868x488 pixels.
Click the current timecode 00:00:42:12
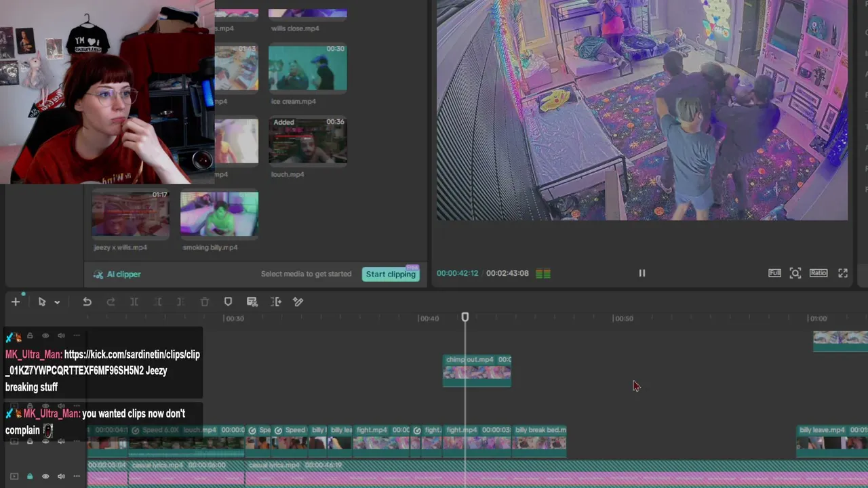coord(457,274)
